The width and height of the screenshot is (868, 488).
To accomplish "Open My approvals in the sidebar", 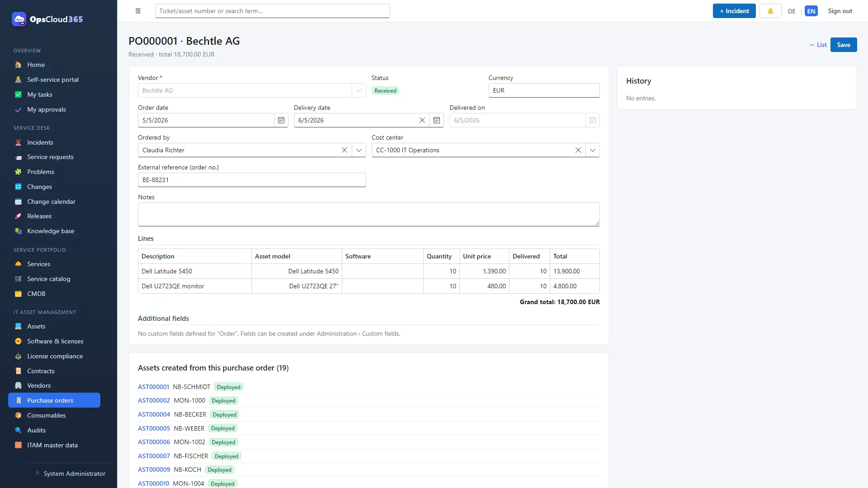I will [x=54, y=109].
